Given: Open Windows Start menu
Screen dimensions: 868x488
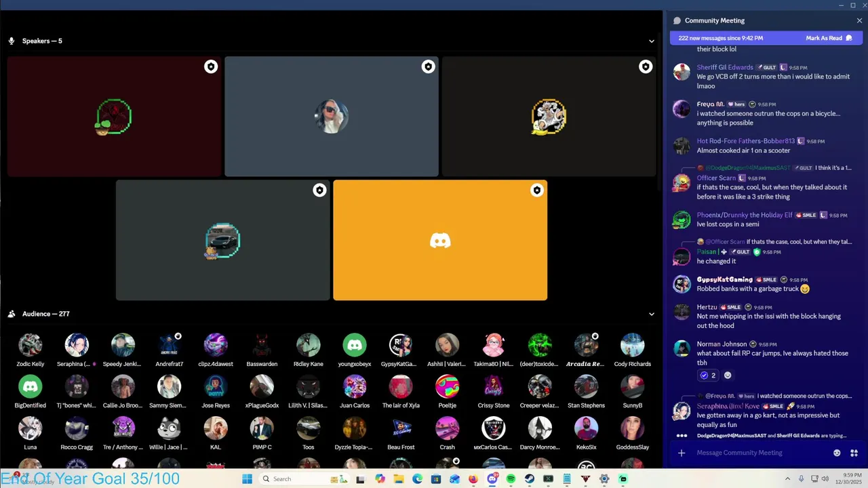Looking at the screenshot, I should pyautogui.click(x=247, y=479).
